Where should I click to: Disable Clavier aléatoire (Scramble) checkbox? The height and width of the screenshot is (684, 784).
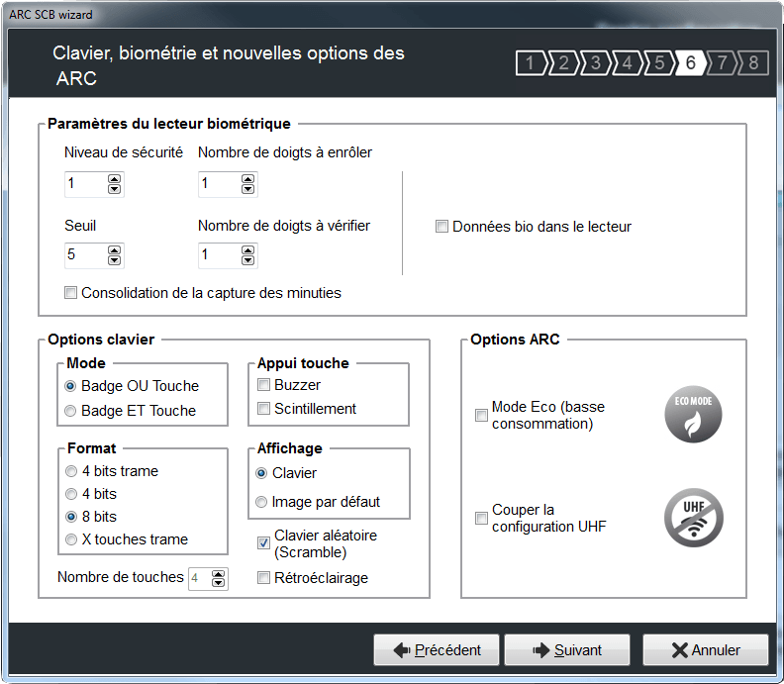point(264,543)
